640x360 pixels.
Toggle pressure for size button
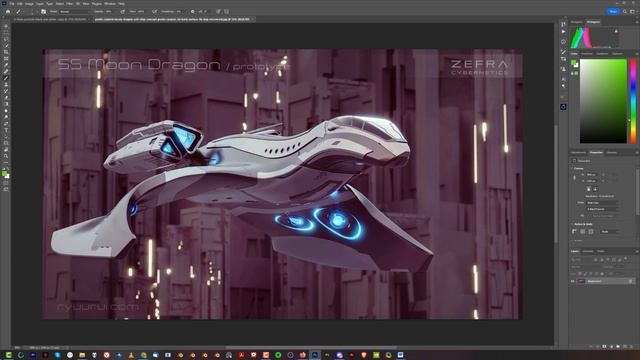tap(218, 11)
